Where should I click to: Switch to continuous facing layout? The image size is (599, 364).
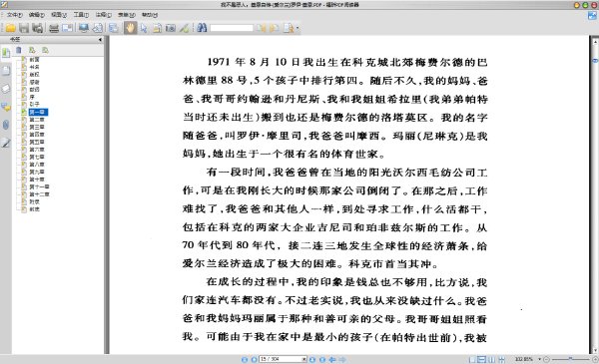502,359
